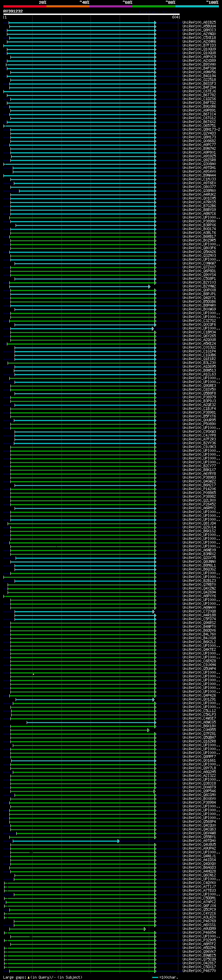The width and height of the screenshot is (222, 980).
Task: Click the =100char. scale legend text
Action: (169, 977)
